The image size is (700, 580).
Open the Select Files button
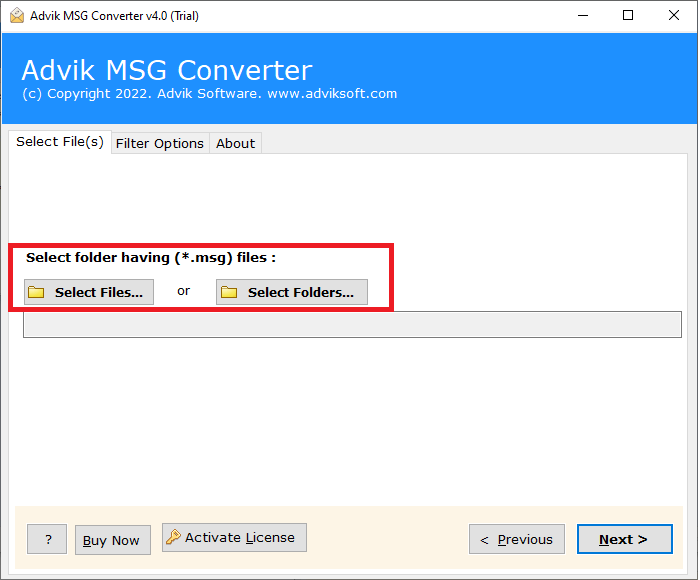(x=89, y=292)
